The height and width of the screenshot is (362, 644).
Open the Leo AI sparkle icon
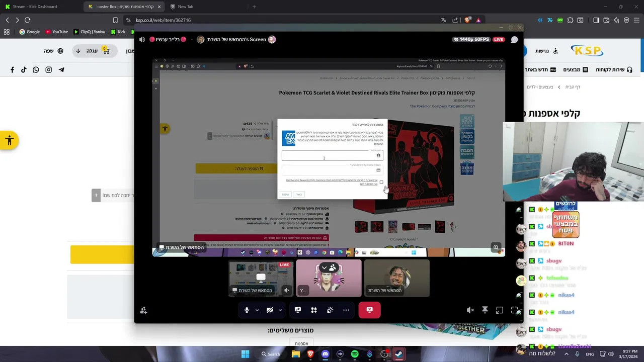tap(616, 20)
